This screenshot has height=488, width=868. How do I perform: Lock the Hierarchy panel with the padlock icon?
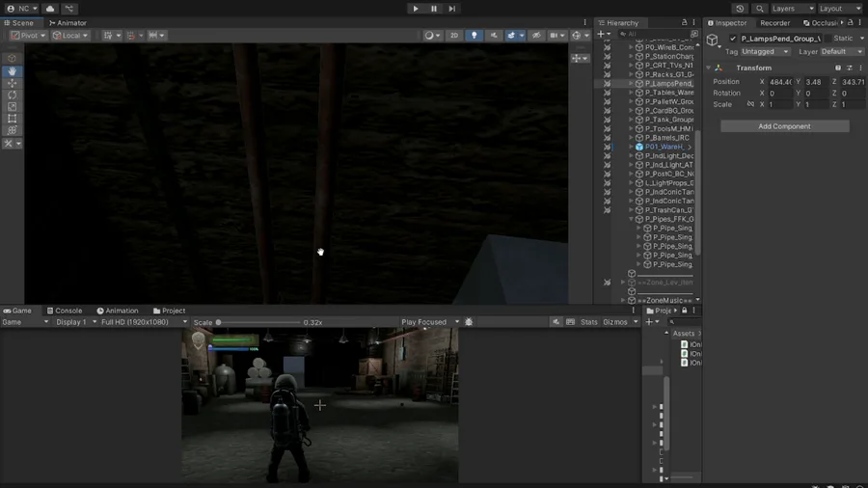[x=684, y=23]
